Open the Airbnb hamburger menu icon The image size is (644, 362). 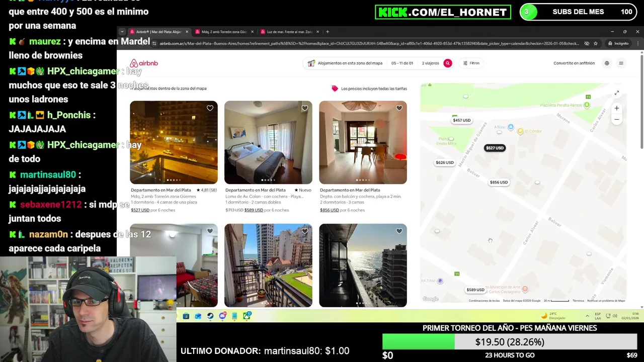621,63
